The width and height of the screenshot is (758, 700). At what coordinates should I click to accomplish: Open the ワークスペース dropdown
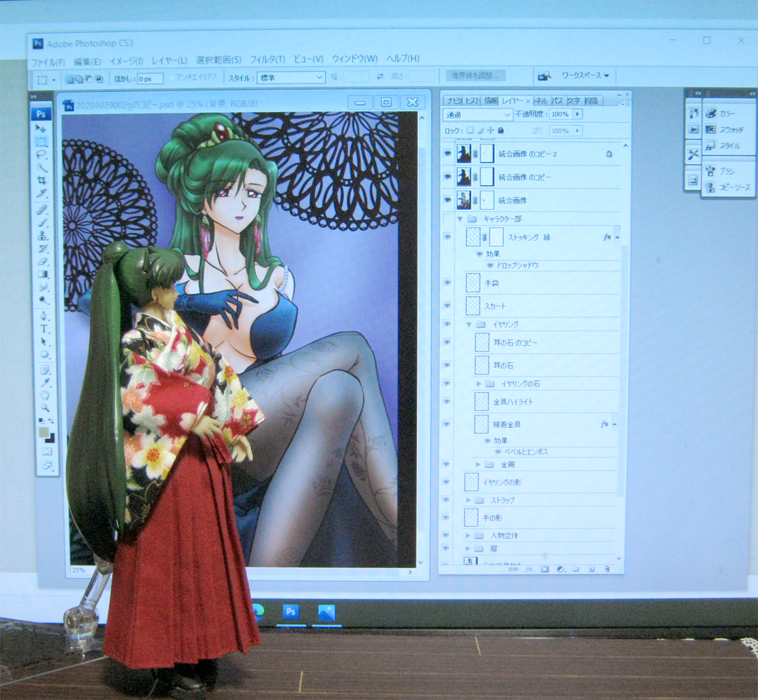(585, 75)
